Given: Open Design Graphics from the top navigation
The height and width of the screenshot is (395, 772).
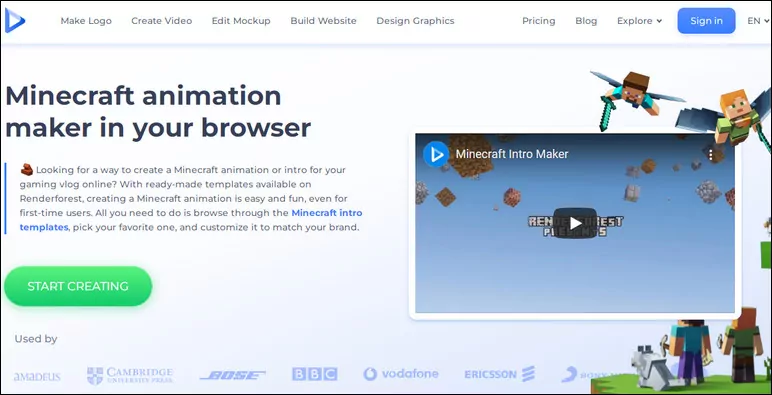Looking at the screenshot, I should (x=415, y=21).
